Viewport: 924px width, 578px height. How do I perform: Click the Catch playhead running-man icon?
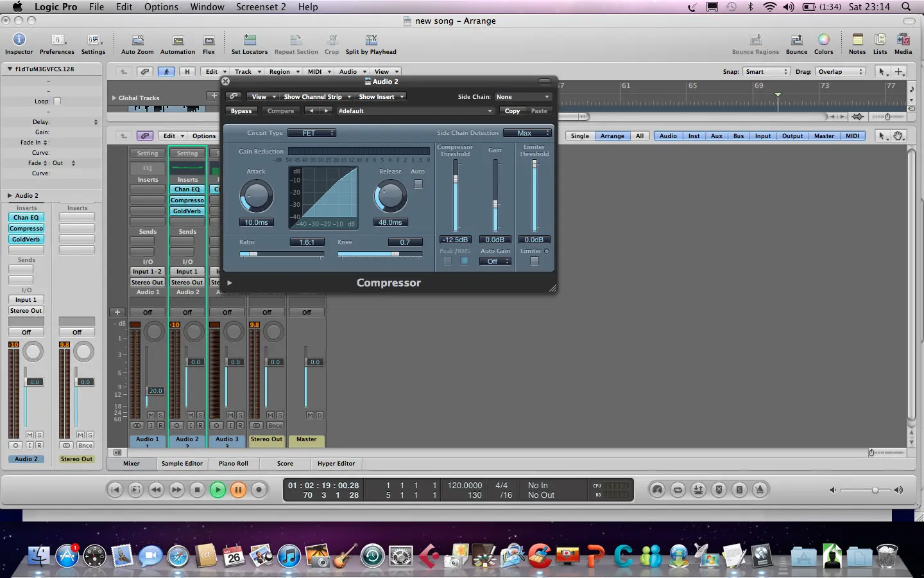[x=166, y=71]
